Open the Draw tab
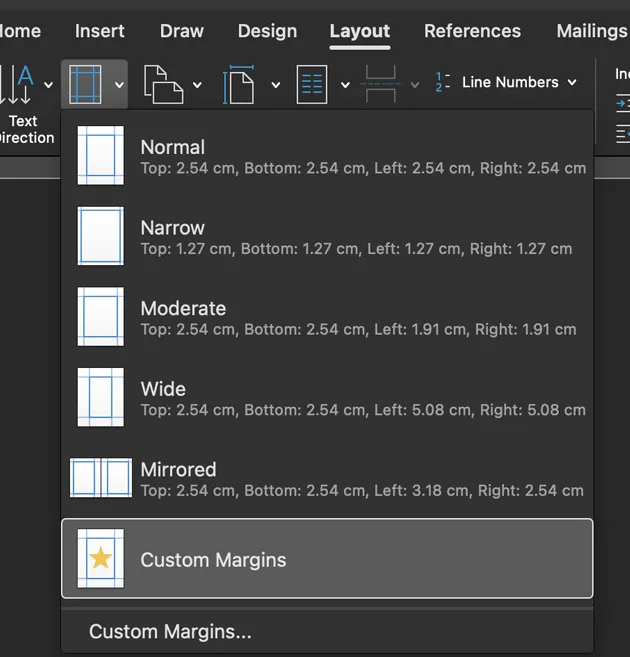The image size is (630, 657). (x=182, y=31)
